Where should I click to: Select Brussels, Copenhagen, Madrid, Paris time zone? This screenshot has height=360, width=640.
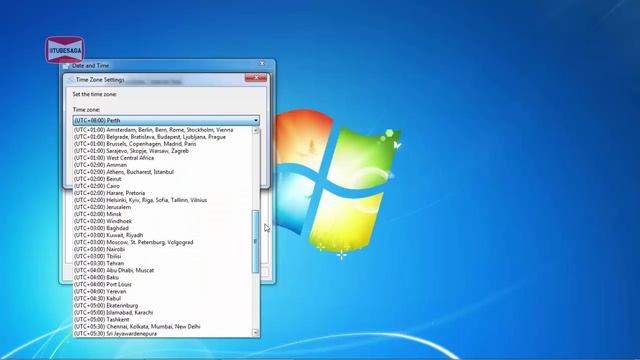click(163, 144)
